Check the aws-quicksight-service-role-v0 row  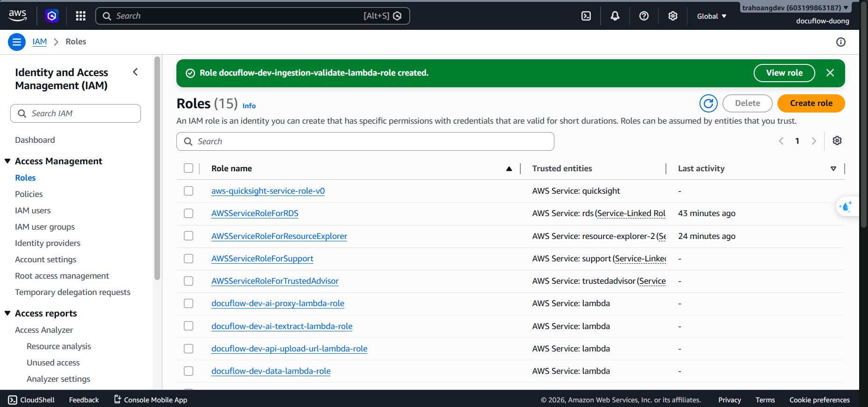coord(189,191)
